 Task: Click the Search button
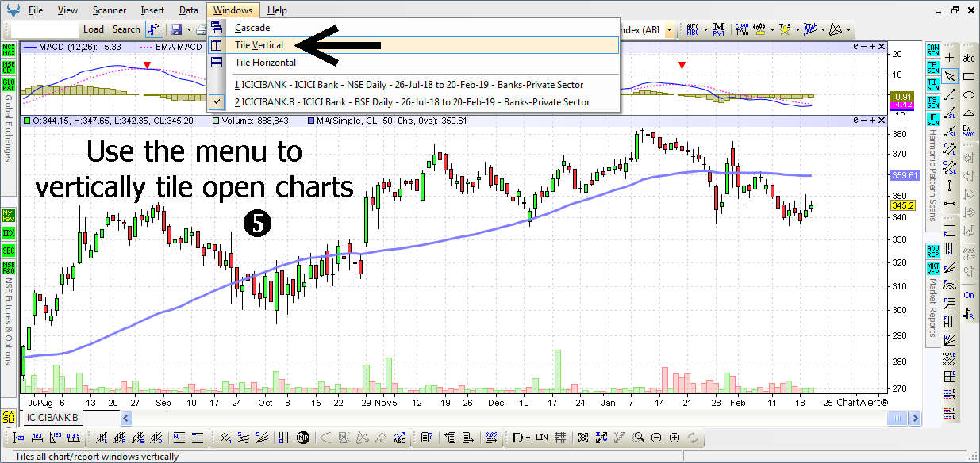click(x=126, y=29)
